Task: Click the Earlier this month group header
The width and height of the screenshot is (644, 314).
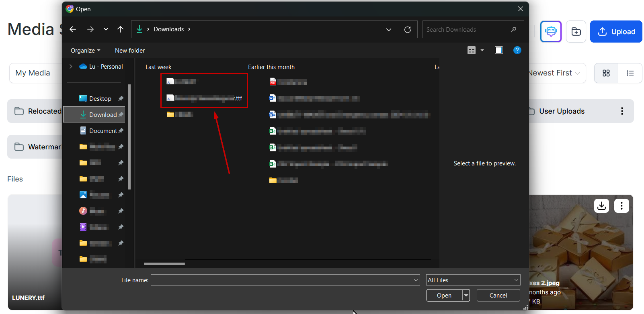Action: (x=271, y=67)
